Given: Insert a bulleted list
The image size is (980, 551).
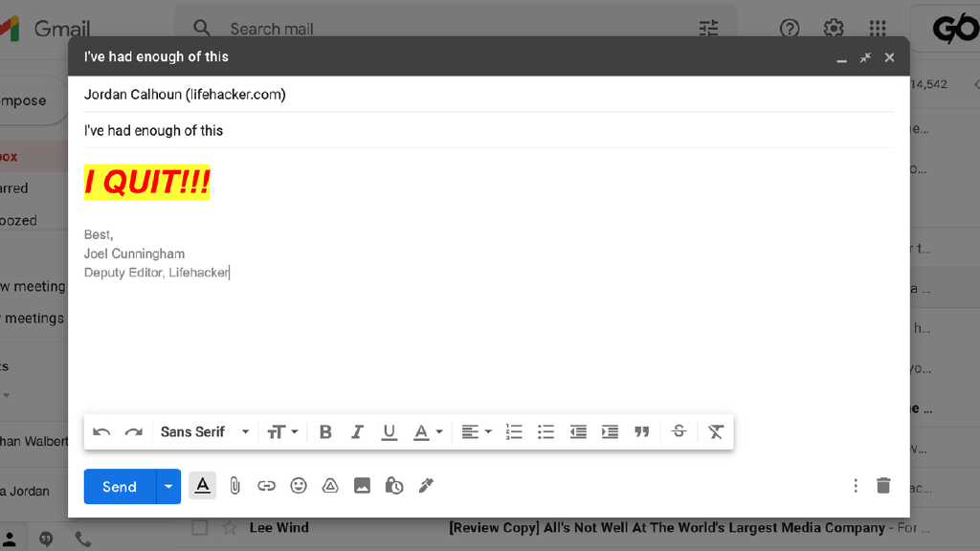Looking at the screenshot, I should [546, 431].
